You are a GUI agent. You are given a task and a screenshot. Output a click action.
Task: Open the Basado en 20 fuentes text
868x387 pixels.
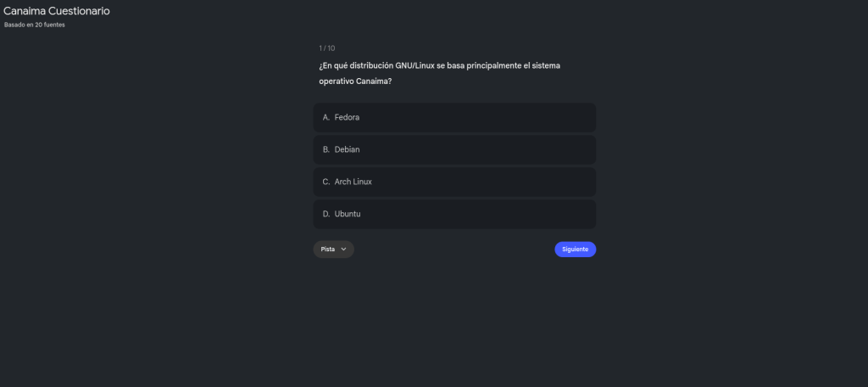tap(35, 25)
